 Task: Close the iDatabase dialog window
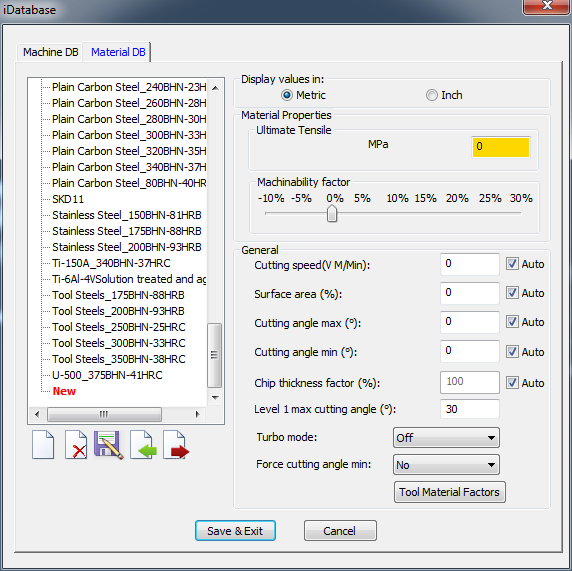[547, 6]
